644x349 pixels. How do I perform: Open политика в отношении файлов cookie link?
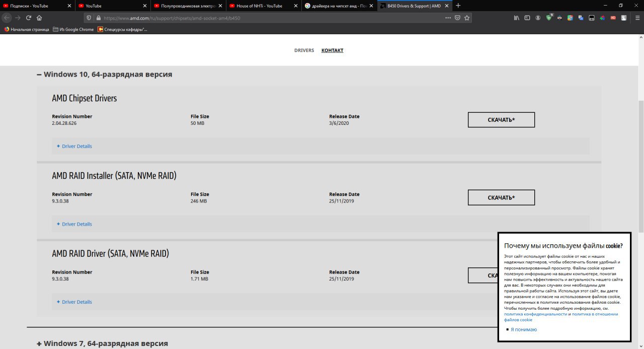(561, 317)
